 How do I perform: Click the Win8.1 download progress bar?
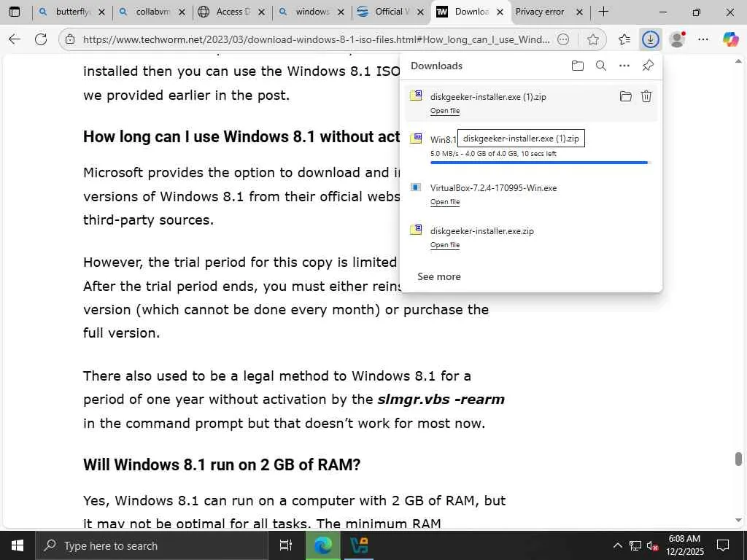pos(540,163)
